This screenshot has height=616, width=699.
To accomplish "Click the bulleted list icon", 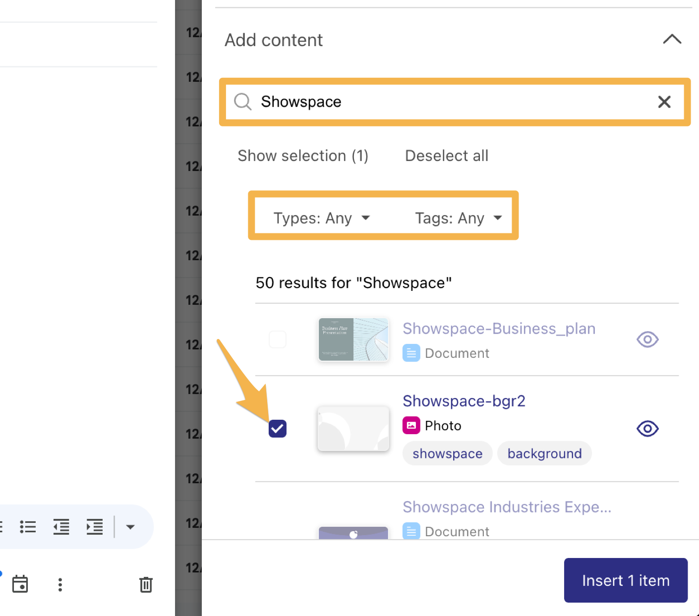I will [x=28, y=527].
